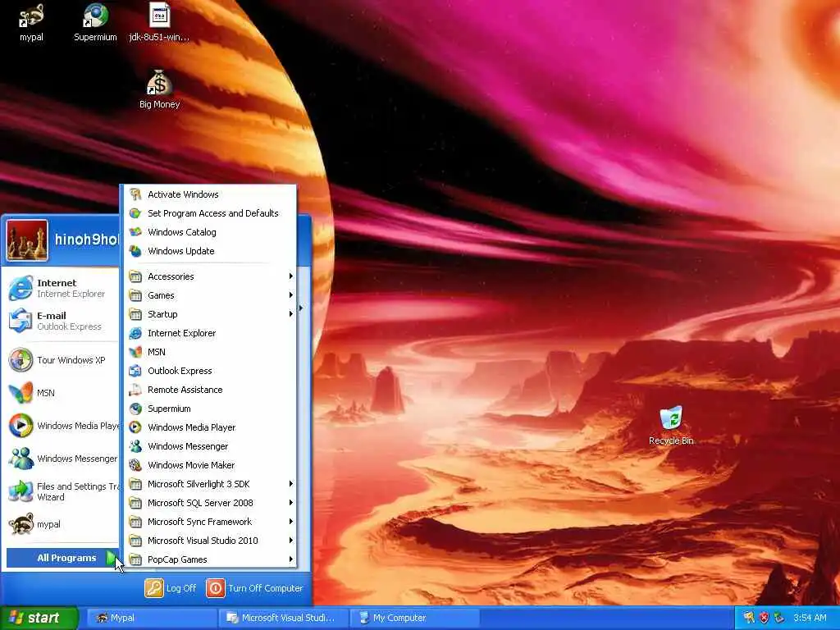Start Tour Windows XP
This screenshot has width=840, height=630.
click(62, 360)
